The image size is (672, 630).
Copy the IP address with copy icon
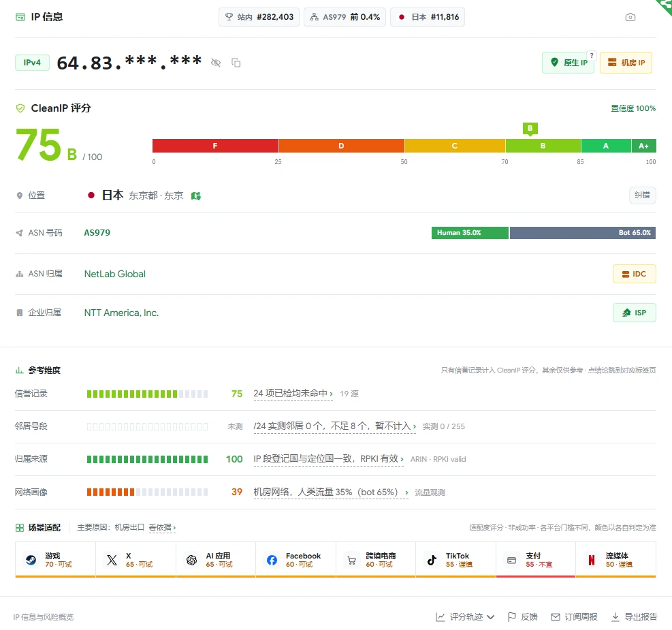pos(236,63)
